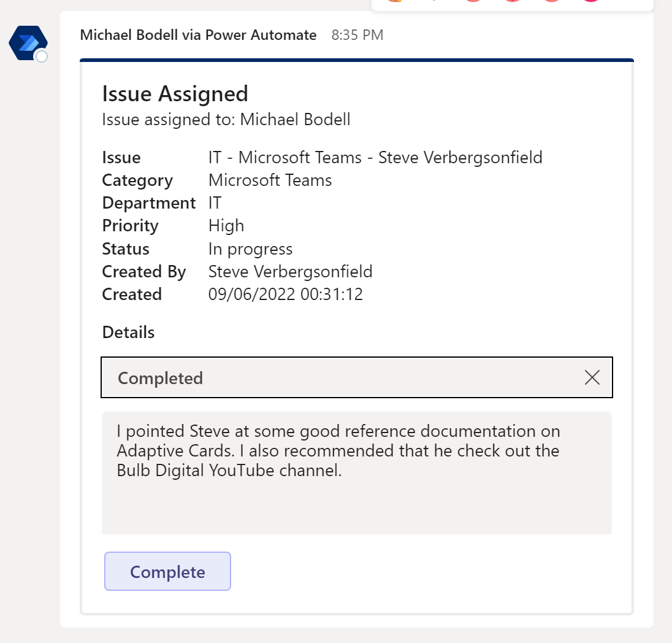Click the Power Automate bot avatar icon
The width and height of the screenshot is (672, 643).
point(28,41)
